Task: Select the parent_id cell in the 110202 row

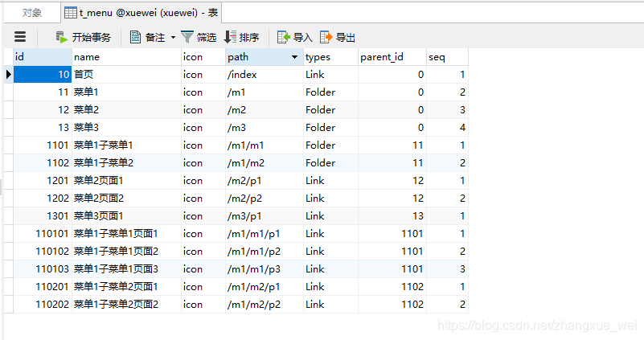Action: [x=392, y=304]
